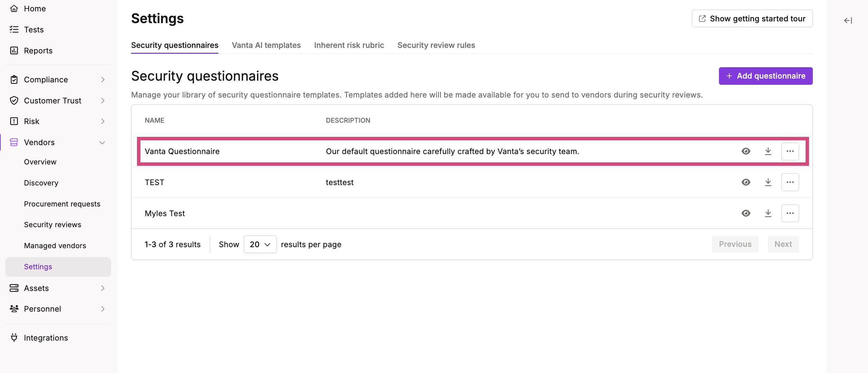The image size is (868, 373).
Task: Click the Previous page button
Action: pyautogui.click(x=735, y=244)
